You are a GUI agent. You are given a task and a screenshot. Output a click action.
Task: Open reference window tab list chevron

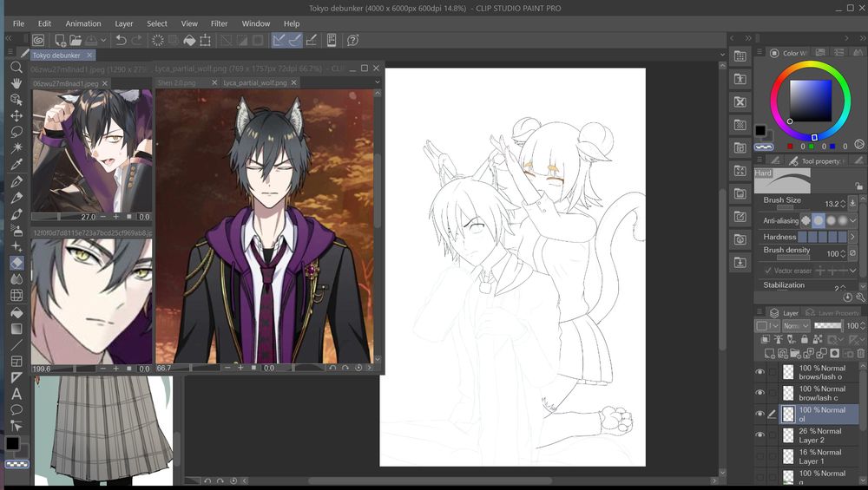(x=378, y=82)
